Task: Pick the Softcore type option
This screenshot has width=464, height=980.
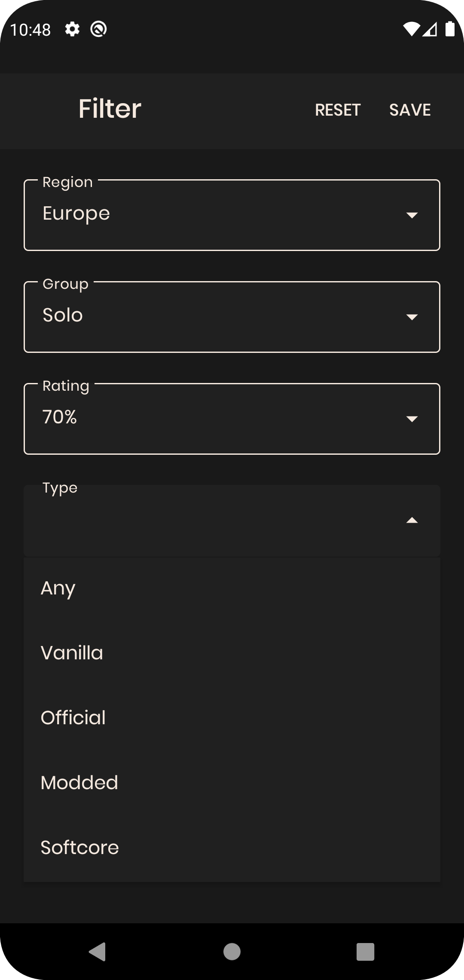Action: [232, 848]
